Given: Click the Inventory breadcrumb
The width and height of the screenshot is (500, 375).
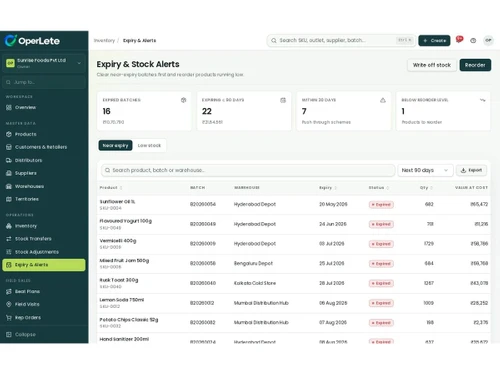Looking at the screenshot, I should (104, 40).
